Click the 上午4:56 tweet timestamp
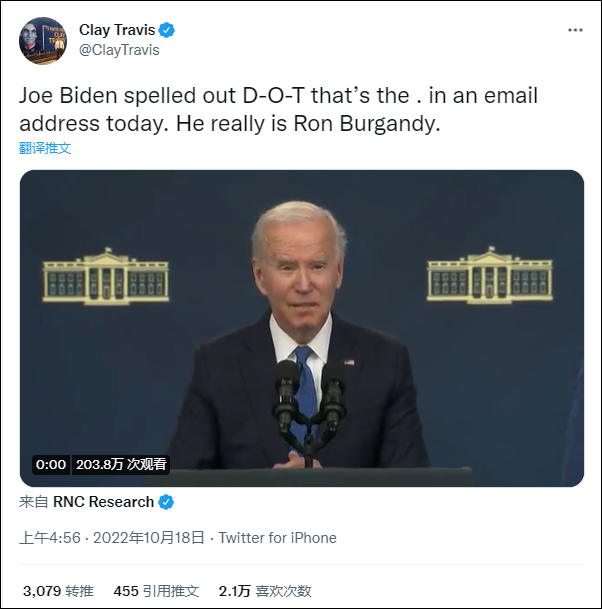 pyautogui.click(x=49, y=538)
